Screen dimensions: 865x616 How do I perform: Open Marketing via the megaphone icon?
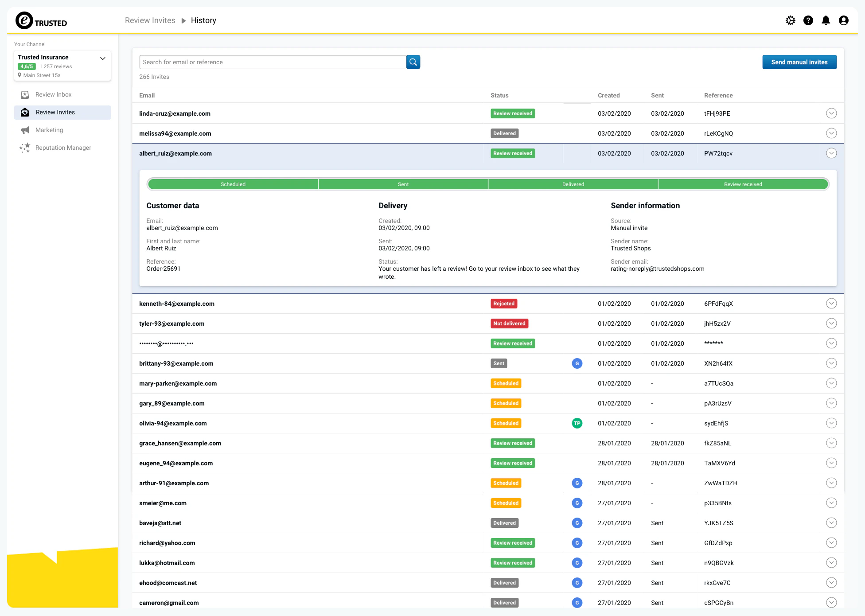pyautogui.click(x=25, y=130)
